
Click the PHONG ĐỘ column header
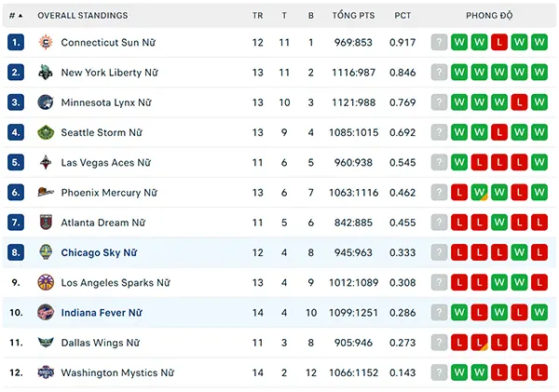click(x=489, y=15)
